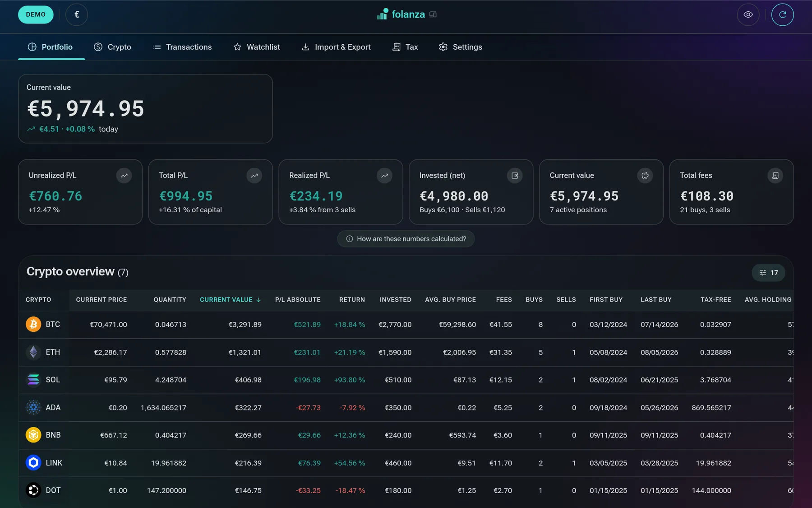Sort by the INVESTED column header

tap(396, 300)
